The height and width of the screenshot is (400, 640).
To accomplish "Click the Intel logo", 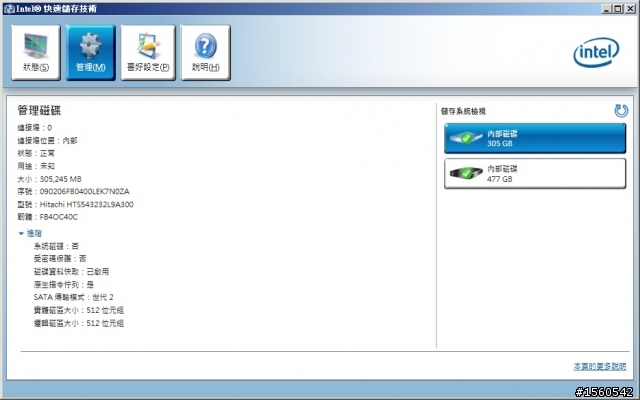I will click(x=596, y=52).
